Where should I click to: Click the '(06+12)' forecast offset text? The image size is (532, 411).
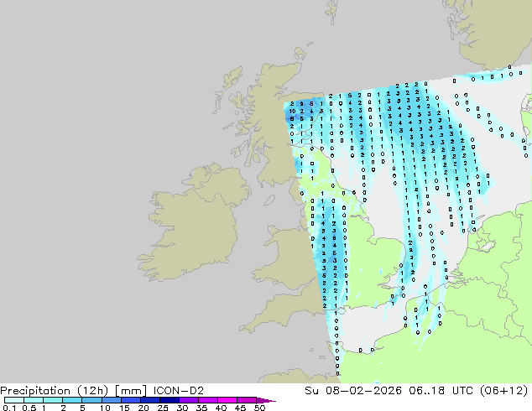(x=504, y=391)
